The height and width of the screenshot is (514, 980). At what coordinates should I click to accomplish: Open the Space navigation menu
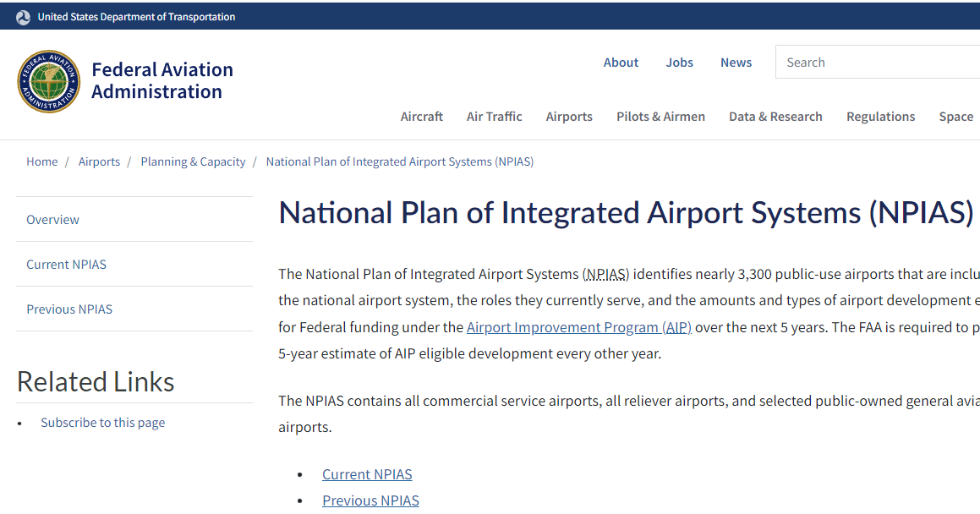click(x=955, y=117)
